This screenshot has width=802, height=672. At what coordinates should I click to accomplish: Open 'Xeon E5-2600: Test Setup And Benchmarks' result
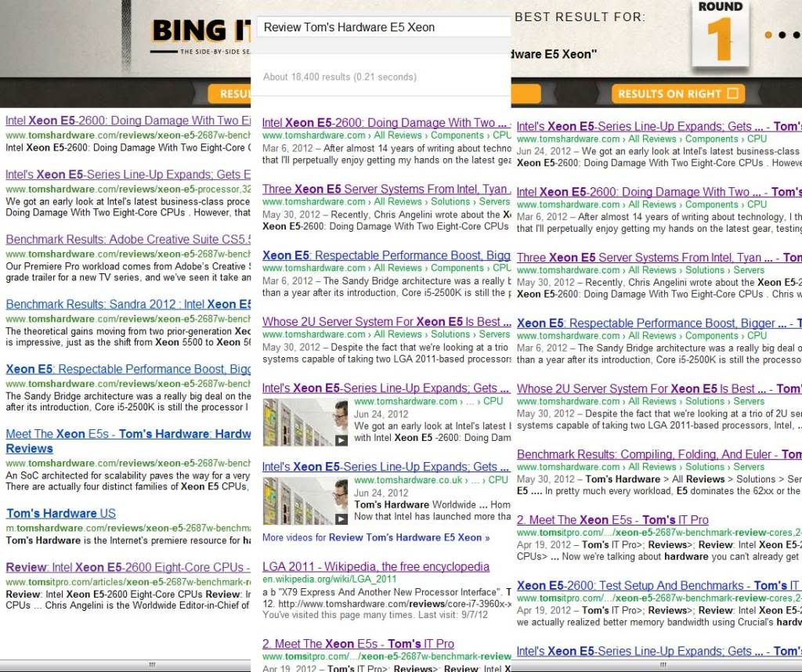pos(659,586)
